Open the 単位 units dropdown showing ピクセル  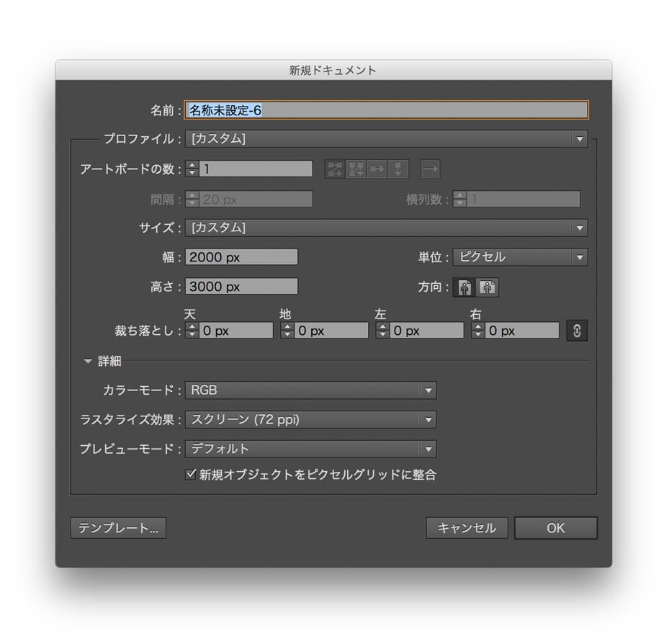tap(580, 257)
